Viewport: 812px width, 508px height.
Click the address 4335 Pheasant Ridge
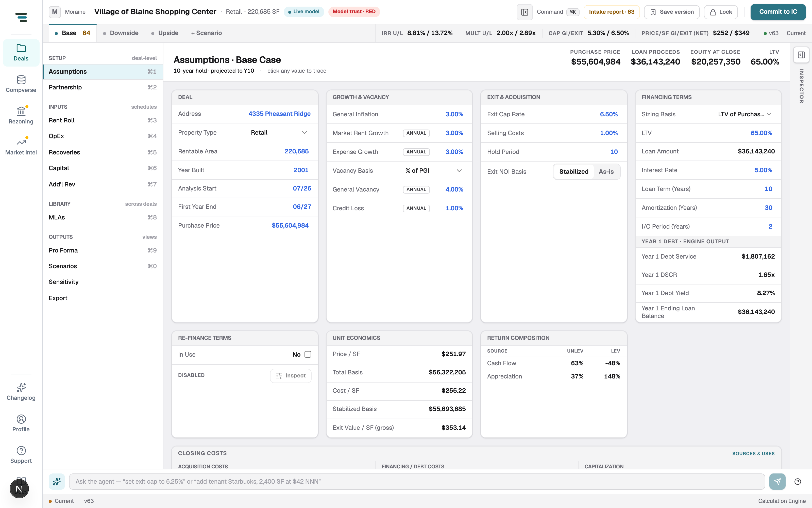click(279, 114)
